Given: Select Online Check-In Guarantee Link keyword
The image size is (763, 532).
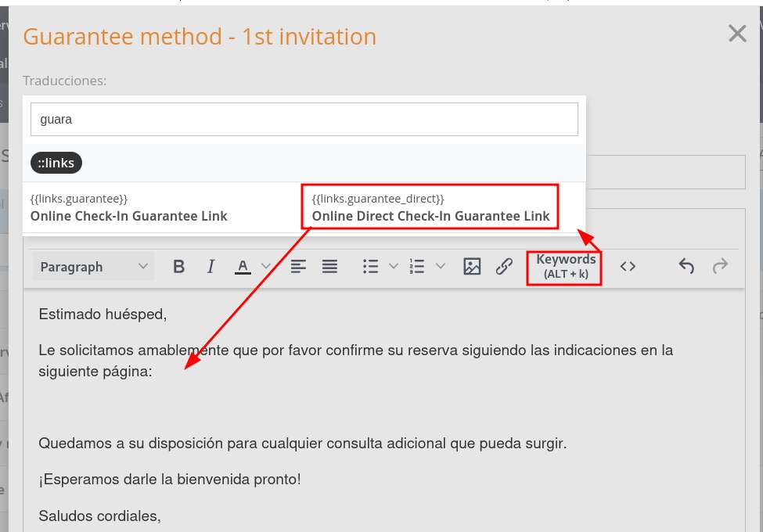Looking at the screenshot, I should [129, 208].
